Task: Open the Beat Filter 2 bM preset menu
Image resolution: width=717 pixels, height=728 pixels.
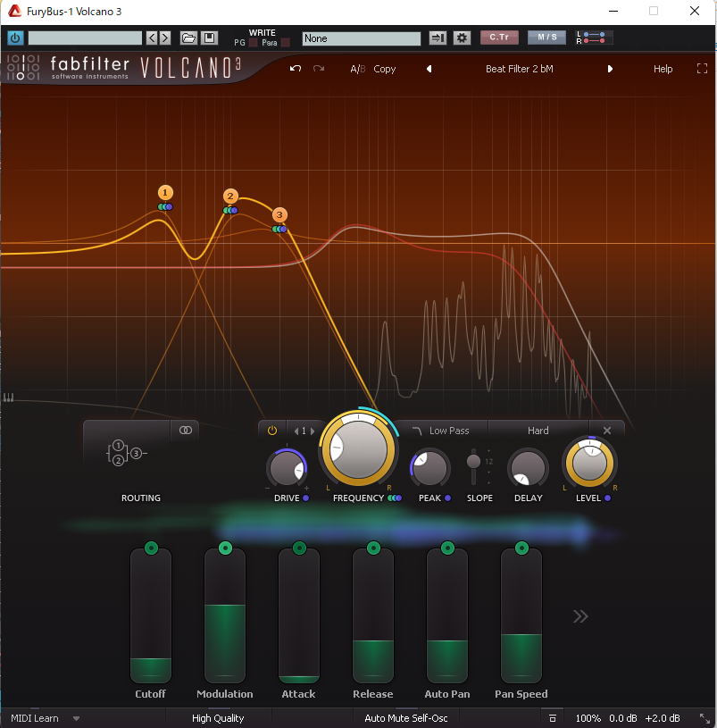Action: pyautogui.click(x=520, y=69)
